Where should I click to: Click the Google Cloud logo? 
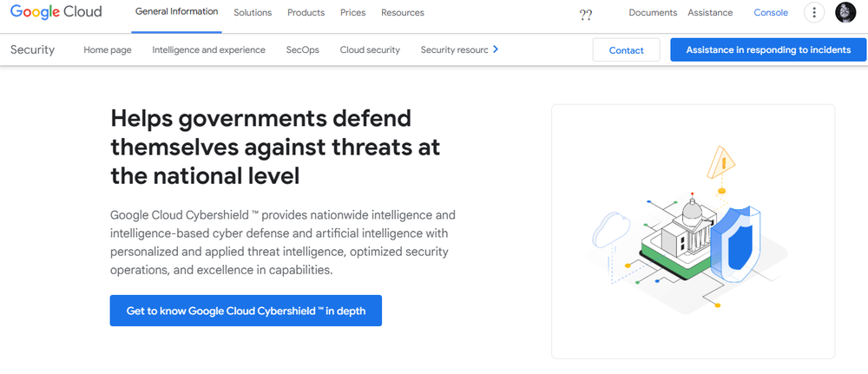pyautogui.click(x=56, y=12)
